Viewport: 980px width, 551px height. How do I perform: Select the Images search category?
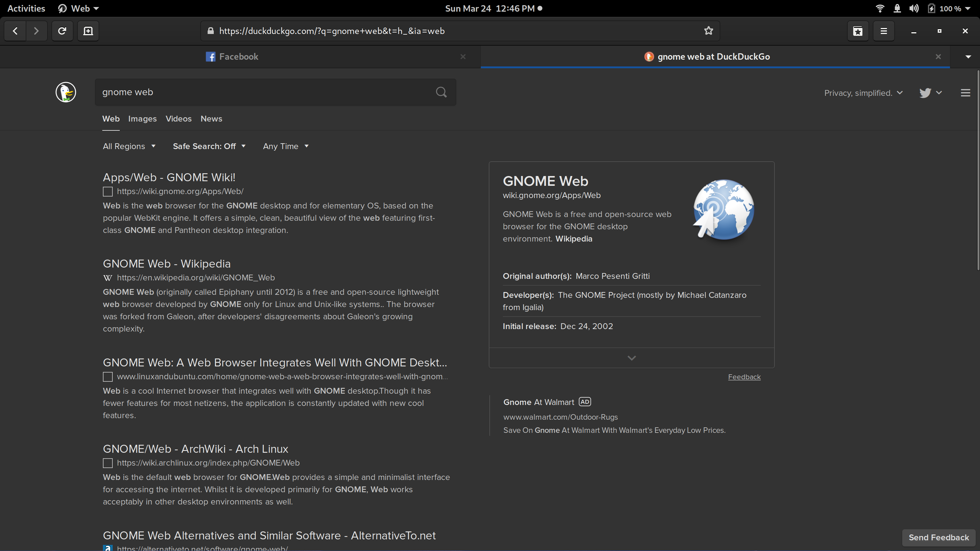(x=142, y=119)
